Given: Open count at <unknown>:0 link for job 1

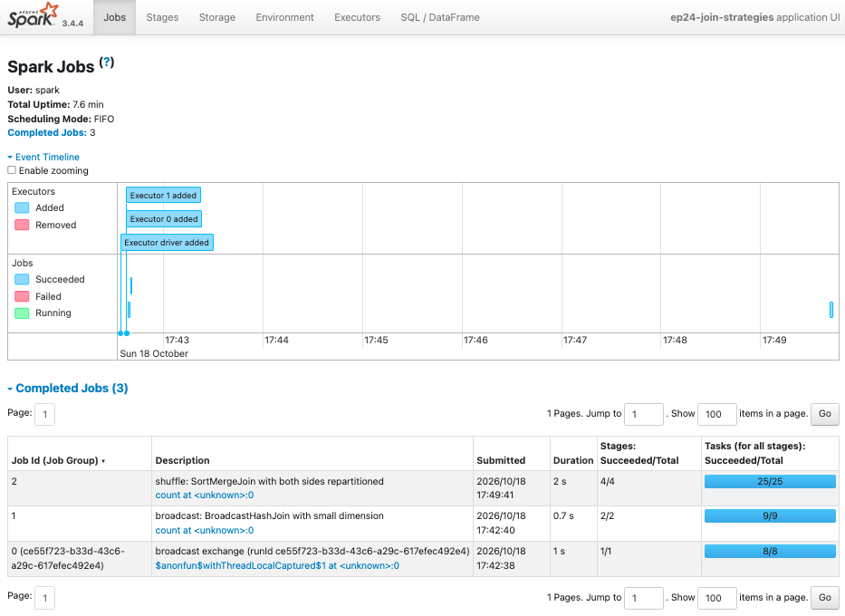Looking at the screenshot, I should 205,530.
